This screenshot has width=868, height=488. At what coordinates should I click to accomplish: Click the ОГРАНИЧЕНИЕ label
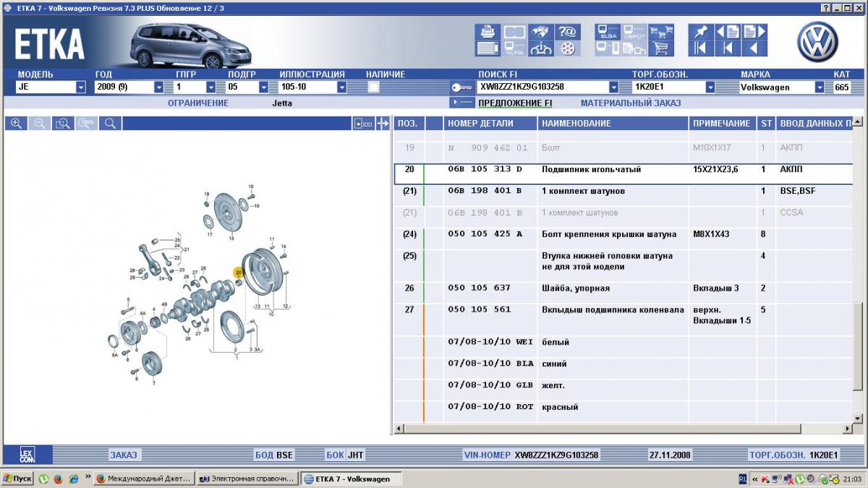tap(198, 103)
